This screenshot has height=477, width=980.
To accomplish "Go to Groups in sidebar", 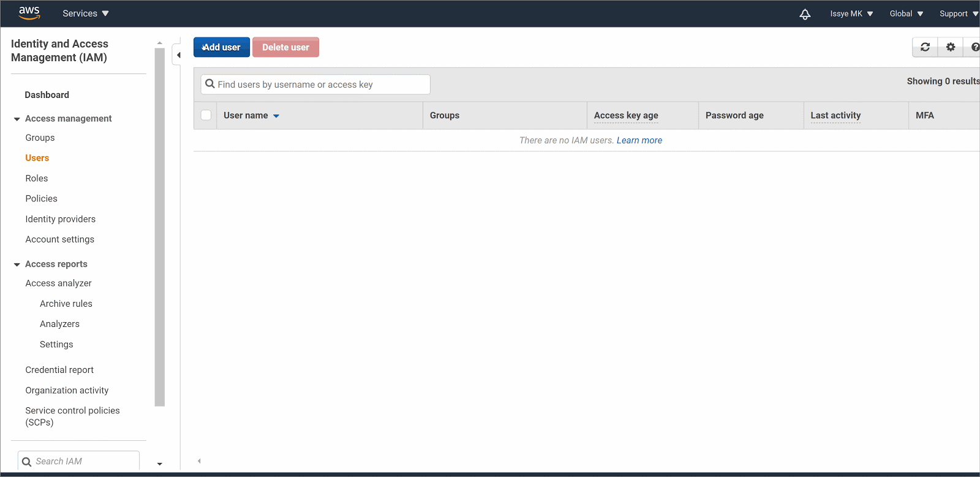I will click(40, 138).
